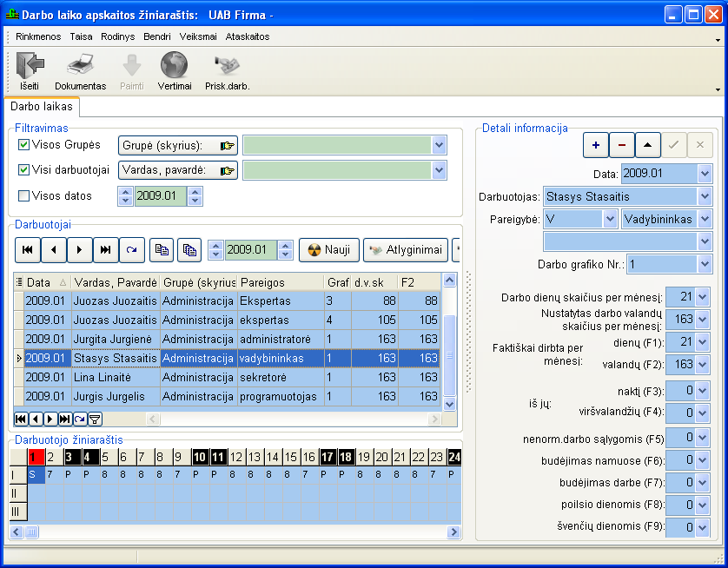Screen dimensions: 728x568
Task: Open the Ataskaitos menu
Action: point(248,36)
